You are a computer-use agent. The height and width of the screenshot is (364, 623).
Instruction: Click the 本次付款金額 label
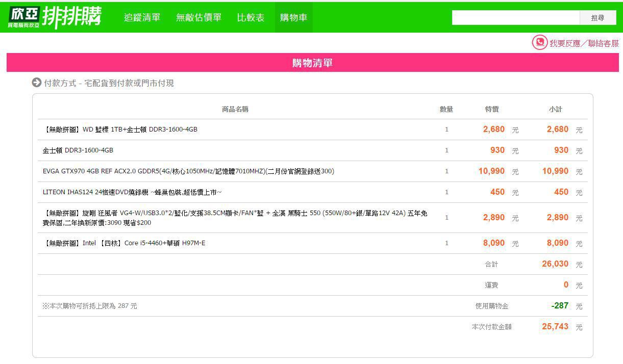pyautogui.click(x=492, y=327)
